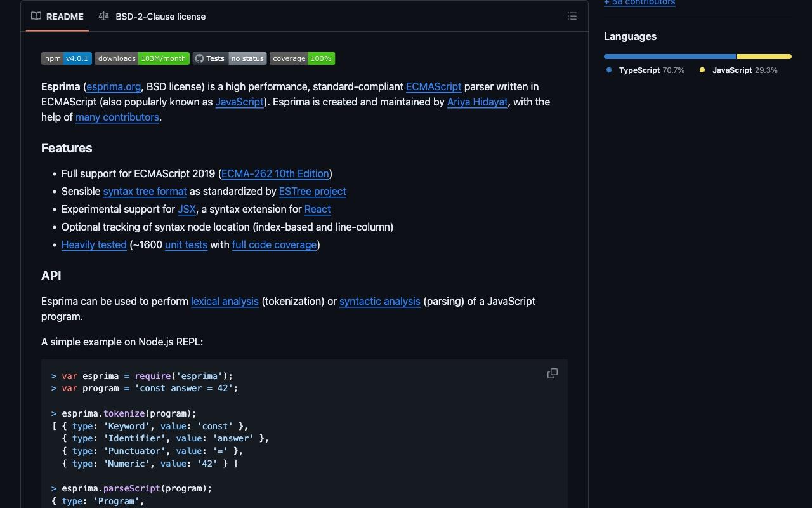The image size is (812, 508).
Task: Click the var program = 'const answer = 42' line
Action: click(x=145, y=388)
